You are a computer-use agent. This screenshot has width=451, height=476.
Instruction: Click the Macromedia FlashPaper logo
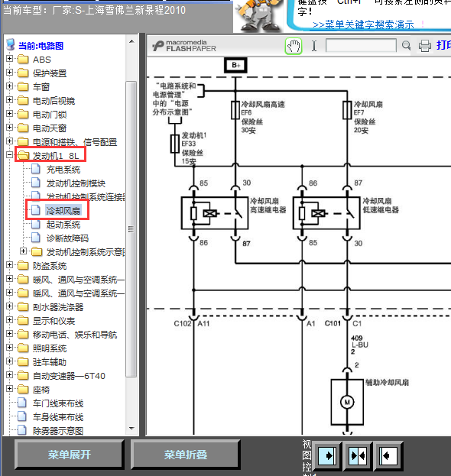184,46
